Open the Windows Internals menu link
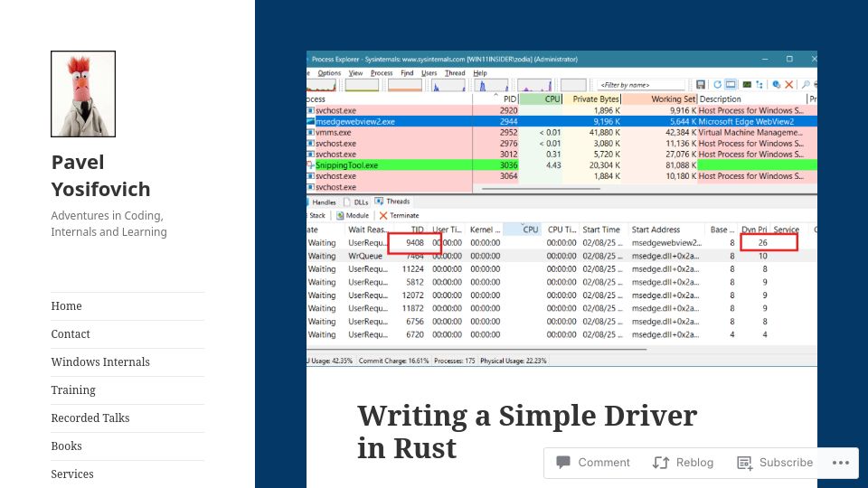 pos(100,361)
